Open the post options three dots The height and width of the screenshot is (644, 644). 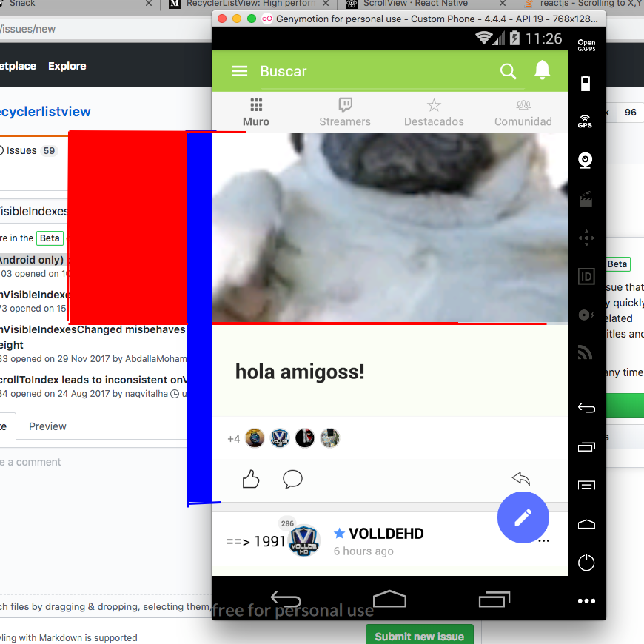[544, 541]
